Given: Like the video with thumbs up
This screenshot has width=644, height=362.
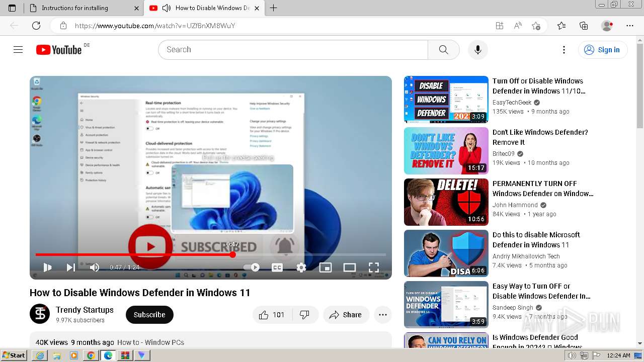Looking at the screenshot, I should (x=272, y=315).
